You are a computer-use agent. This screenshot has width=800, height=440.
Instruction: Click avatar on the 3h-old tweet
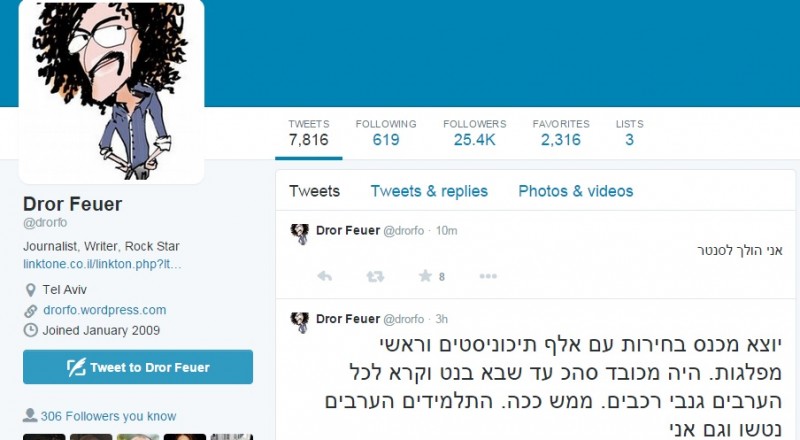pos(300,323)
